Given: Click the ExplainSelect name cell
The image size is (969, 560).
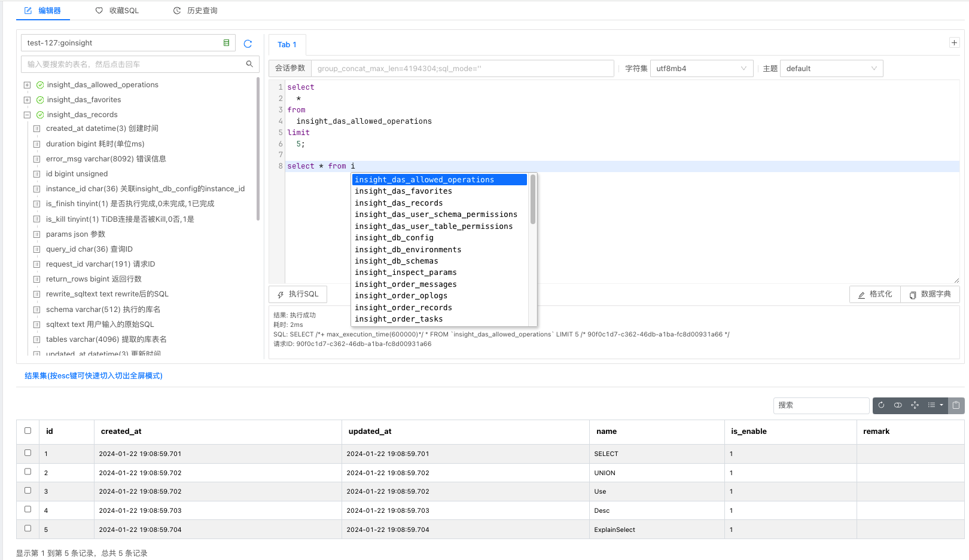Looking at the screenshot, I should point(657,530).
